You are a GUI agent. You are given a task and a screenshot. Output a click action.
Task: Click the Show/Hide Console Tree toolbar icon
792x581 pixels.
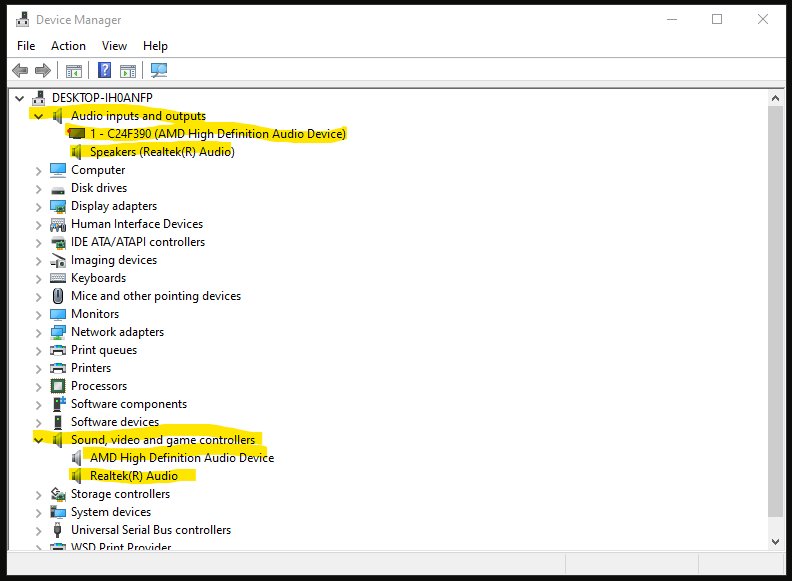coord(74,71)
